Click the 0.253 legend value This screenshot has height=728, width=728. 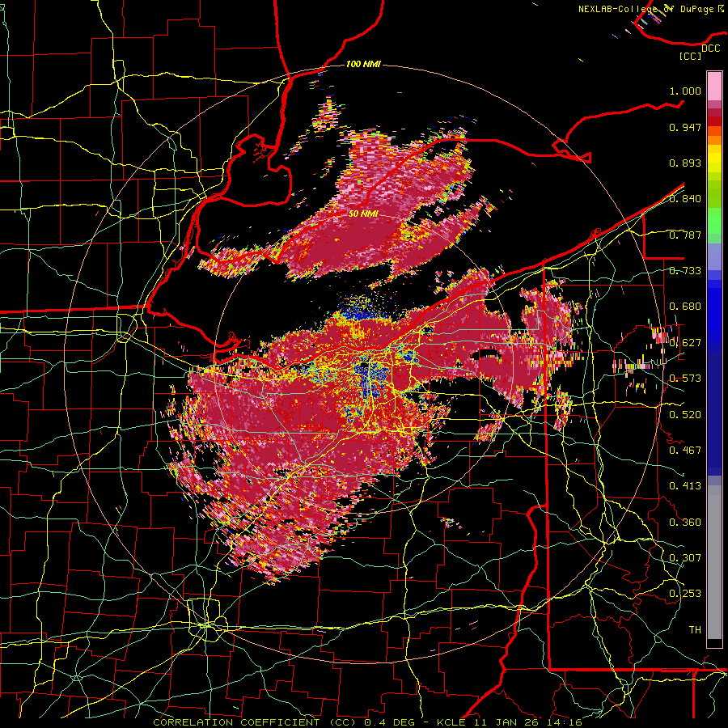tap(685, 594)
